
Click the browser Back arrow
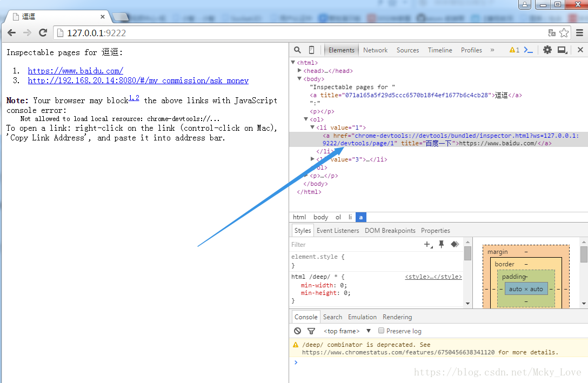click(12, 33)
